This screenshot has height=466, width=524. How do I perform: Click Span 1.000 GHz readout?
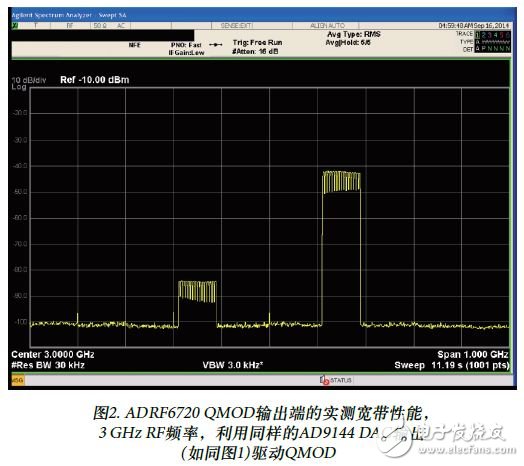click(x=473, y=355)
